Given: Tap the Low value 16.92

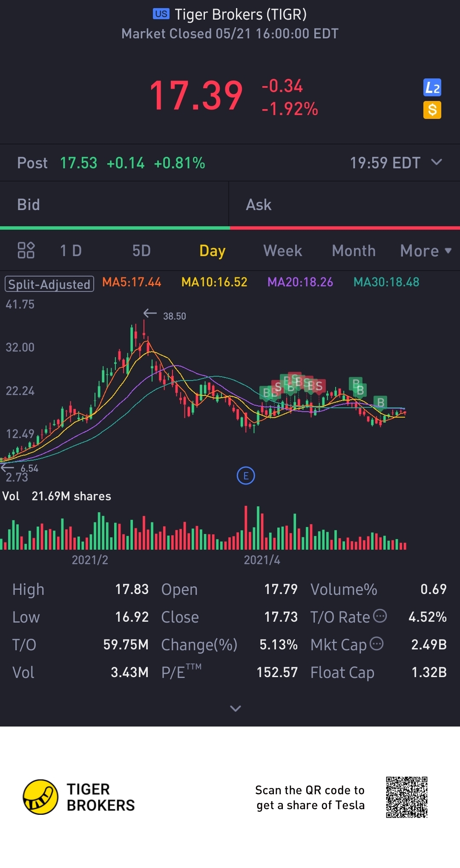Looking at the screenshot, I should (132, 617).
